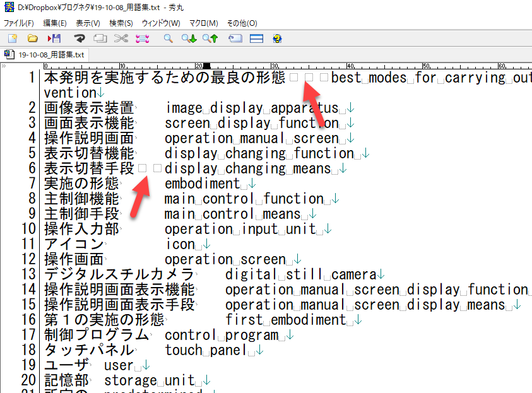The width and height of the screenshot is (532, 393).
Task: Expand the chevron at the ruler's left edge
Action: coord(4,66)
